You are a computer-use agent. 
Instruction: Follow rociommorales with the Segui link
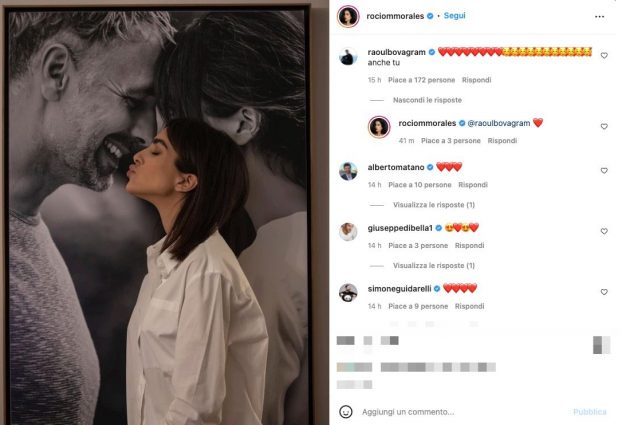click(454, 15)
